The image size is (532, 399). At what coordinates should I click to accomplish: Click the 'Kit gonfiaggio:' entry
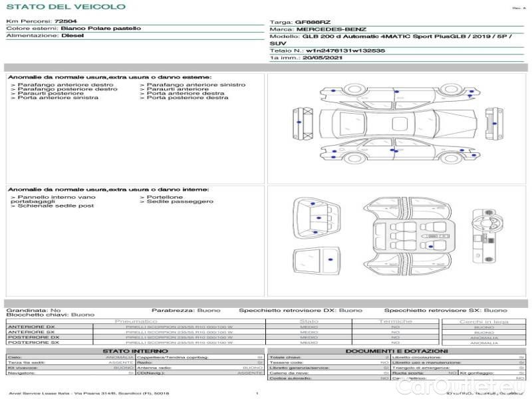pos(492,373)
